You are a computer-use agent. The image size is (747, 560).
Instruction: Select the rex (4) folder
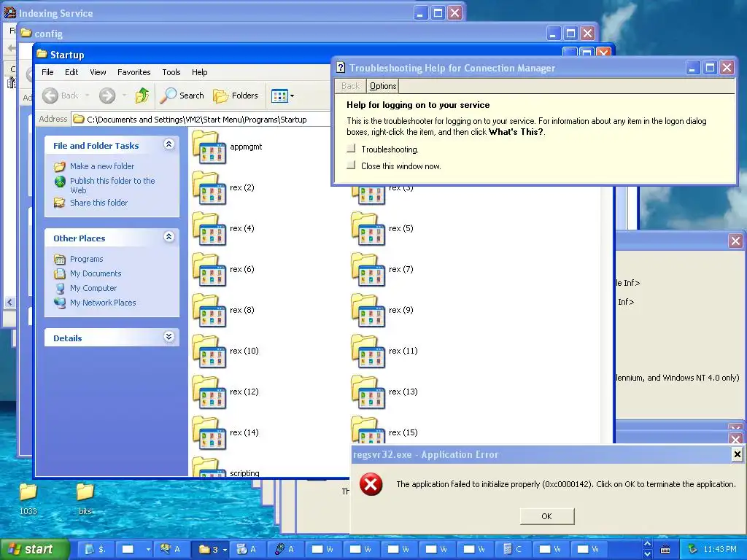pyautogui.click(x=209, y=228)
